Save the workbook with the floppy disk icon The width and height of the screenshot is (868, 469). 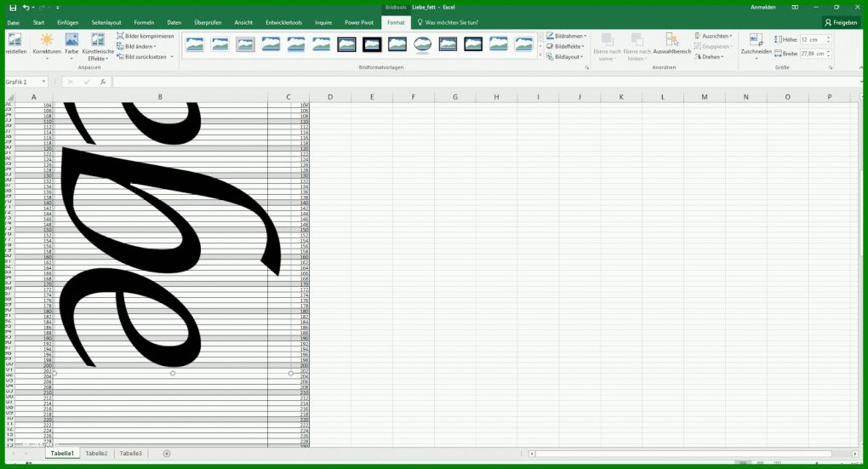click(x=13, y=8)
